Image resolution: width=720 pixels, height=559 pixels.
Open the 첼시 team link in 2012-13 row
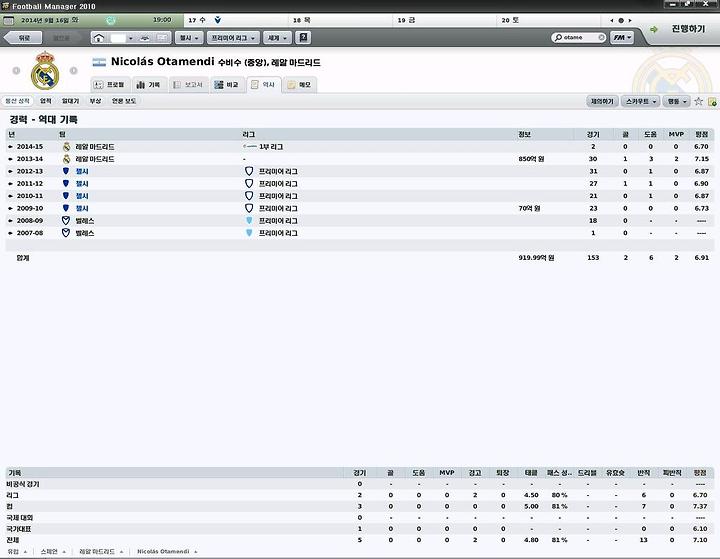82,171
